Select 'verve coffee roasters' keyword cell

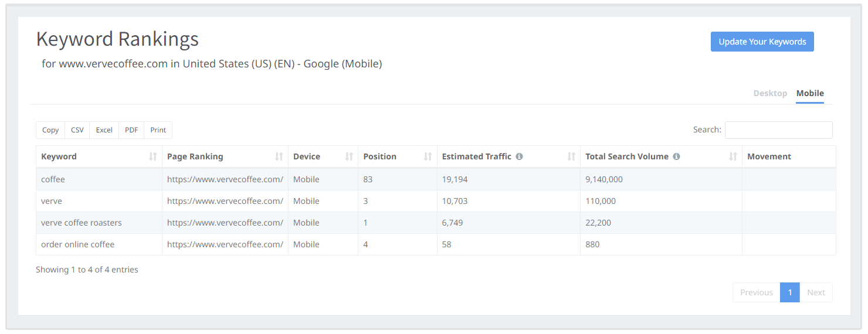coord(99,223)
